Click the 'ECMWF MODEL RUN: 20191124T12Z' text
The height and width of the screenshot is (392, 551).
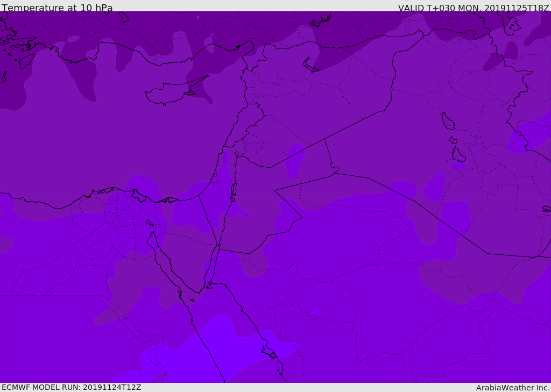pos(72,387)
